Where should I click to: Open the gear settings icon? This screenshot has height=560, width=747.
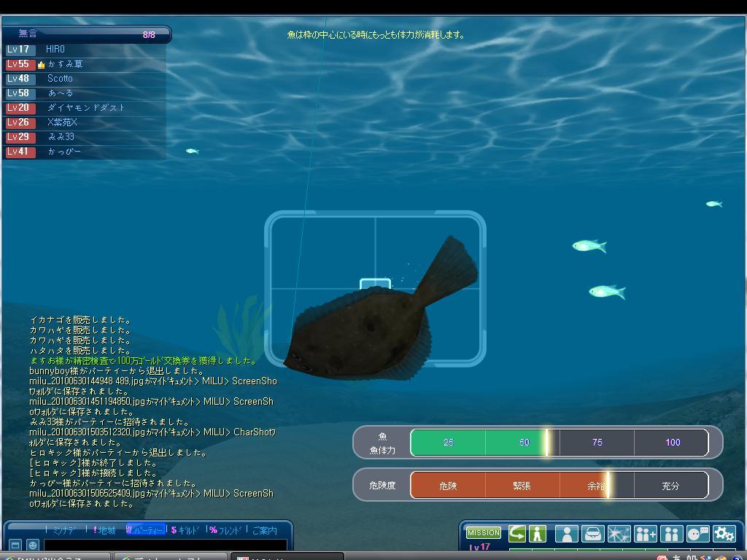724,534
